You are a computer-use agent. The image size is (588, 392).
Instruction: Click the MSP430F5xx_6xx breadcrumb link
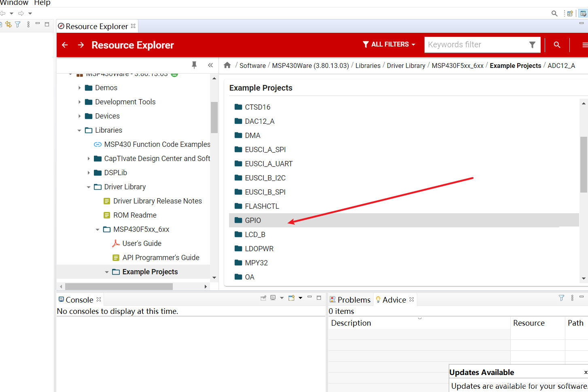point(457,66)
